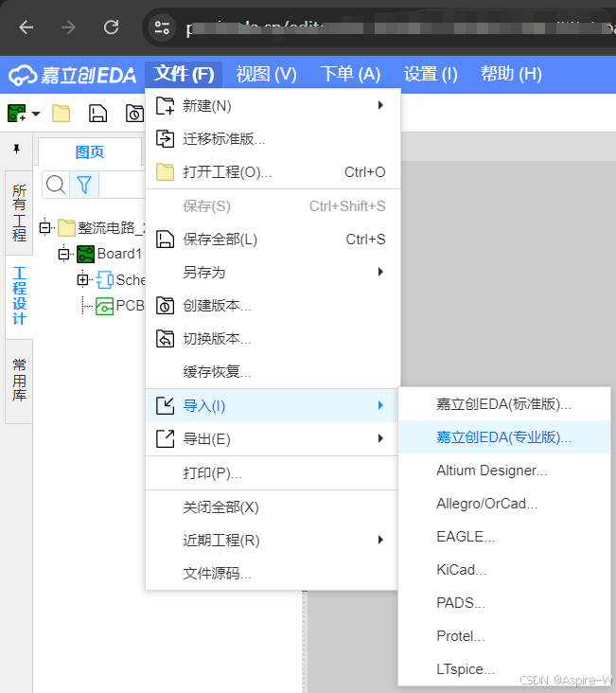Click the browser back arrow
616x693 pixels.
coord(26,27)
